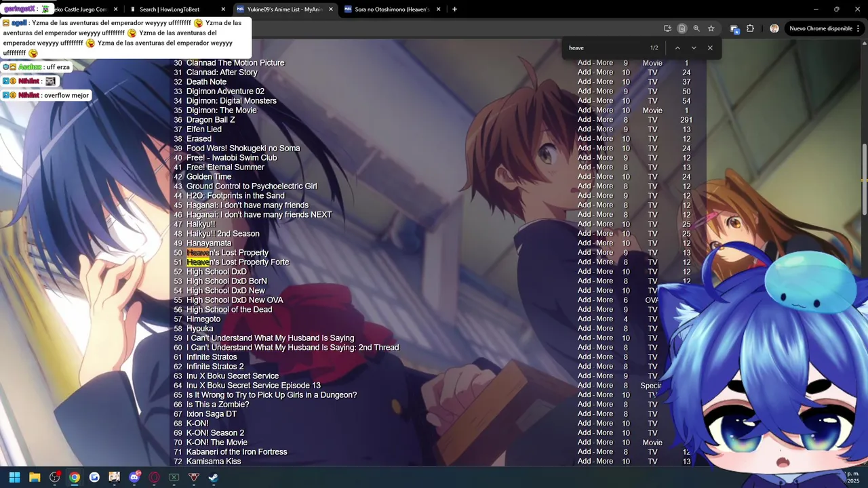
Task: Open Kabaneri of the Iron Fortress link
Action: [x=237, y=452]
